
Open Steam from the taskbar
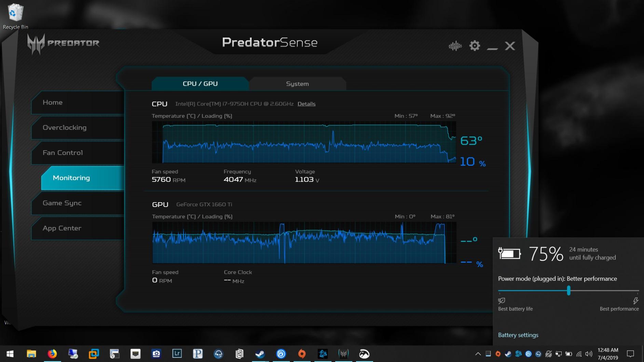pos(260,354)
